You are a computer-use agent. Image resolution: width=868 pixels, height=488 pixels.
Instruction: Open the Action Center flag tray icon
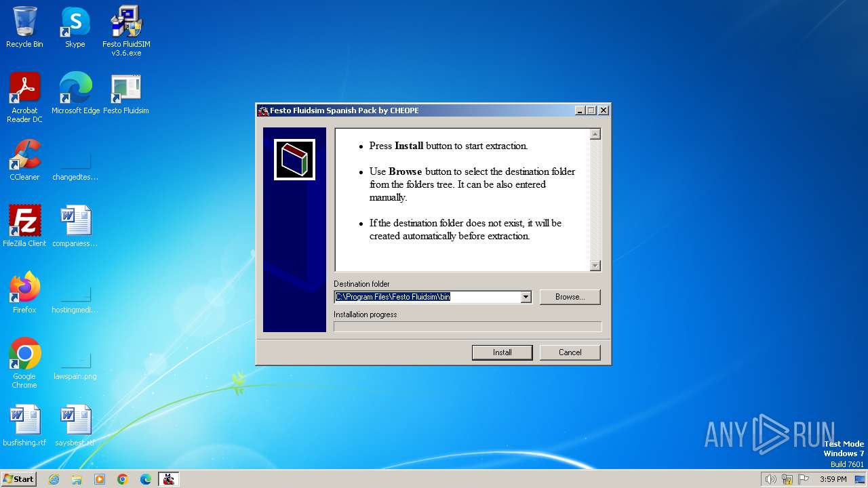(804, 479)
